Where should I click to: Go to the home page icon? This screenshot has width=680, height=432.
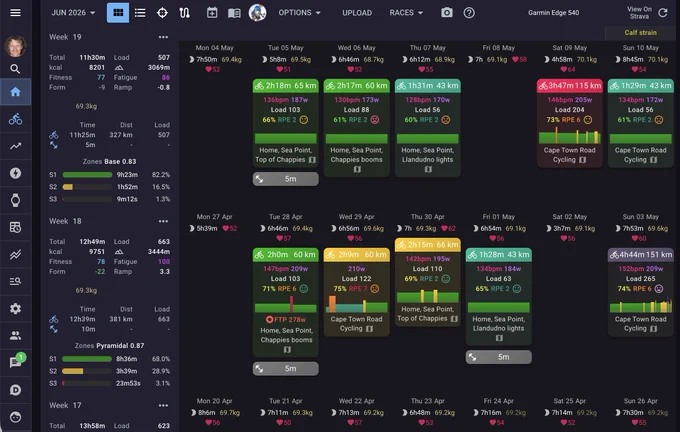(x=15, y=92)
